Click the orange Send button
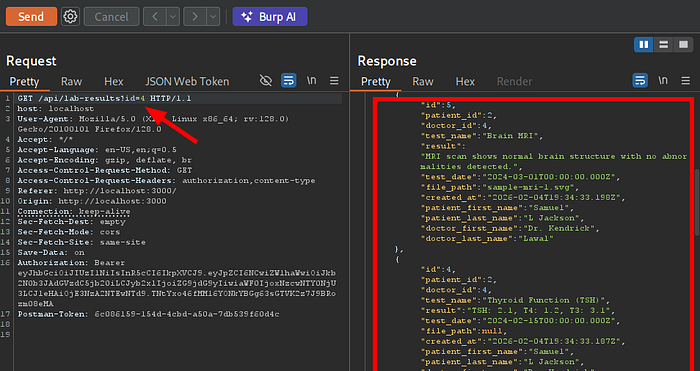Screen dimensions: 700x371 pos(31,17)
